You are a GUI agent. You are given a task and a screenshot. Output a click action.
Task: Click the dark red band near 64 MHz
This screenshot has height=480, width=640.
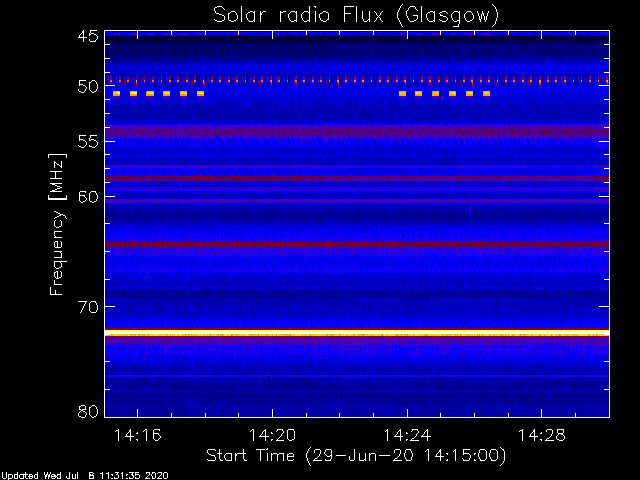357,244
